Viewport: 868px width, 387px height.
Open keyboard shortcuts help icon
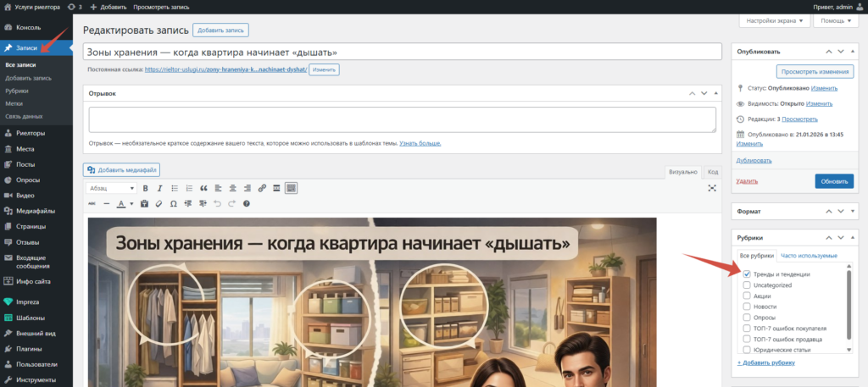pyautogui.click(x=247, y=203)
